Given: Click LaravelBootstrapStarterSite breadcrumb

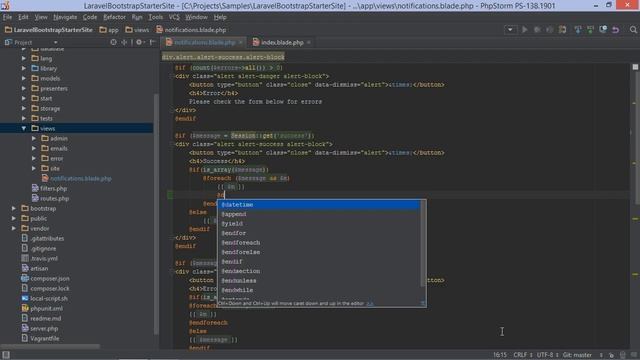Looking at the screenshot, I should pos(49,30).
